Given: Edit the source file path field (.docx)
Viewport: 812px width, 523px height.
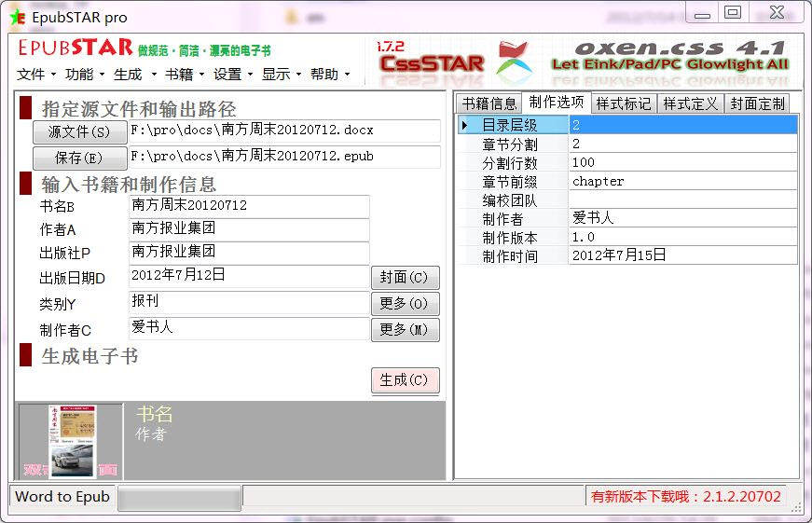Looking at the screenshot, I should click(x=284, y=131).
